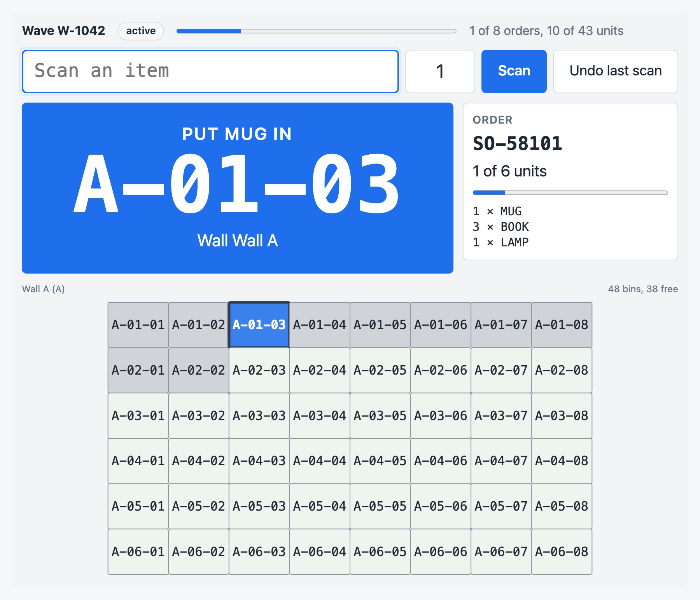
Task: Select free bin A-03-05
Action: point(380,415)
